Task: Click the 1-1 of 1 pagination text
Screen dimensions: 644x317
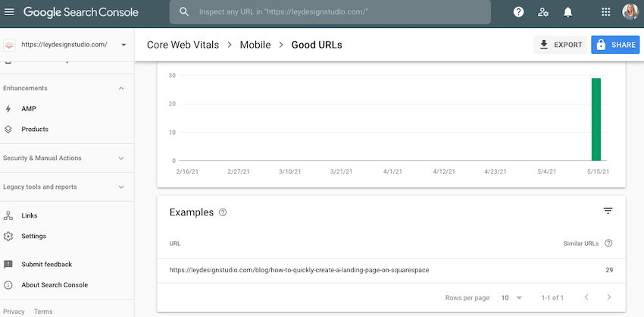Action: click(x=552, y=297)
